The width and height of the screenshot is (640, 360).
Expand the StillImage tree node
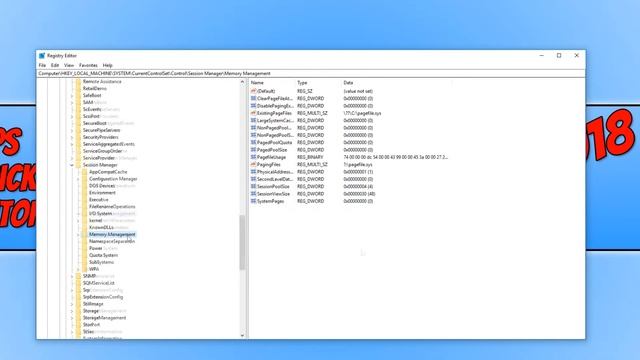click(72, 304)
